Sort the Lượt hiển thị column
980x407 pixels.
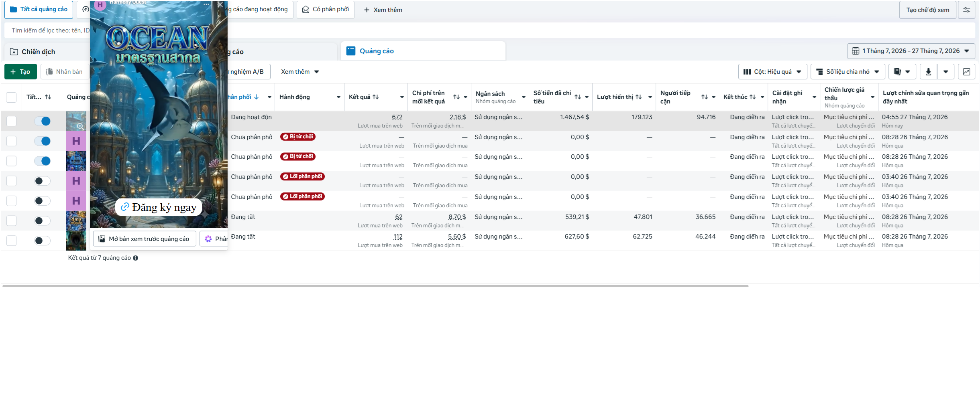[639, 97]
